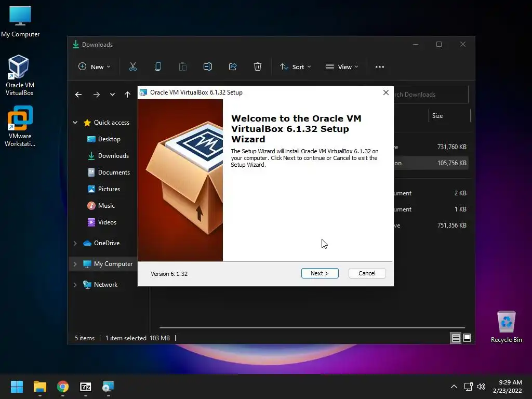Click the Paste icon in Explorer toolbar
Image resolution: width=532 pixels, height=399 pixels.
point(182,67)
